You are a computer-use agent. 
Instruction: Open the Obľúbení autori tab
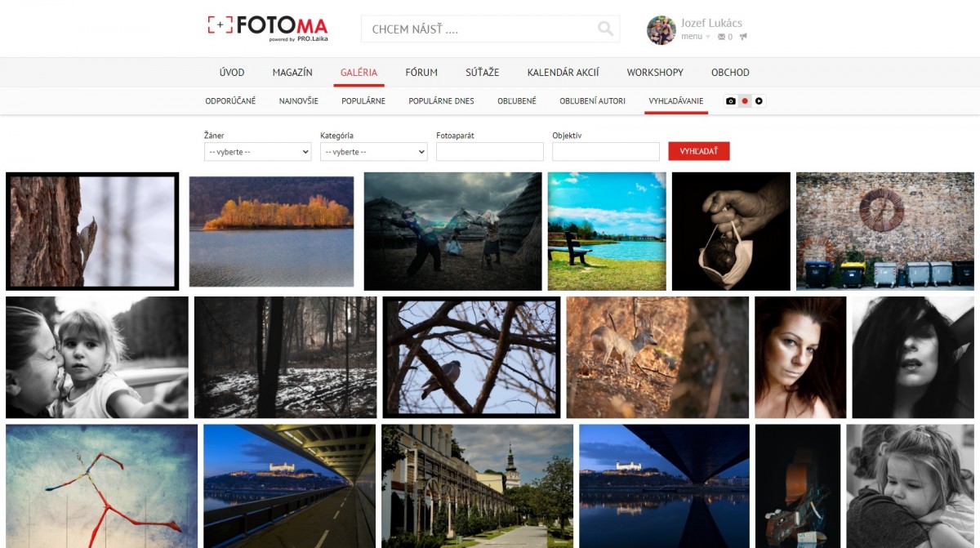coord(592,101)
